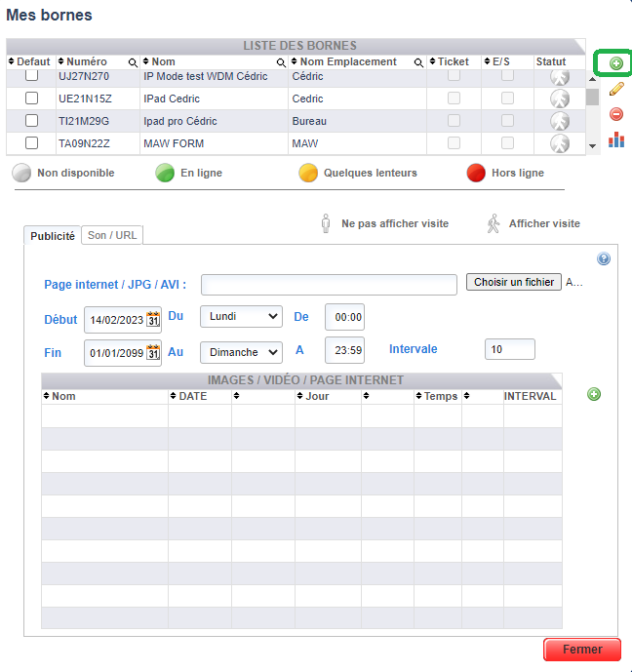Viewport: 632px width, 672px height.
Task: Open the Lundi day dropdown
Action: coord(241,316)
